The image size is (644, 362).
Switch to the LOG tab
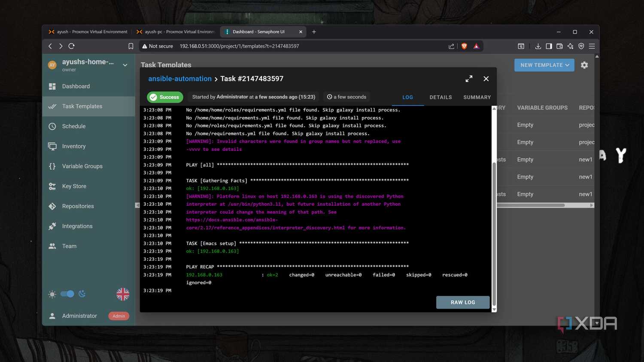click(x=407, y=97)
